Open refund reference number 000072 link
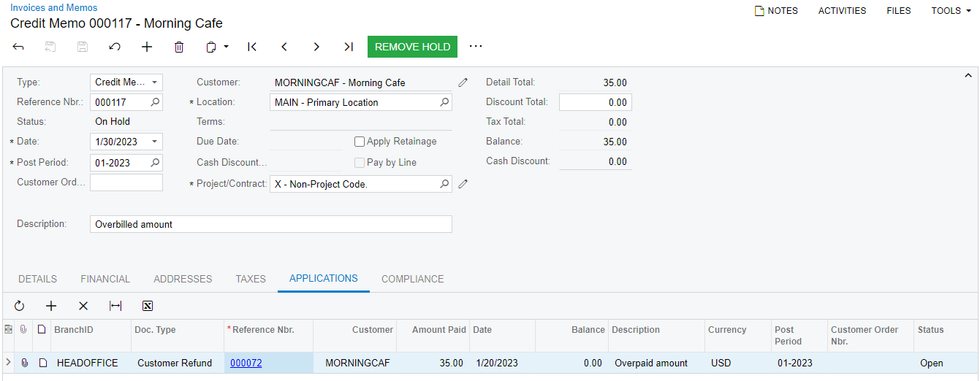The height and width of the screenshot is (381, 980). click(x=246, y=363)
